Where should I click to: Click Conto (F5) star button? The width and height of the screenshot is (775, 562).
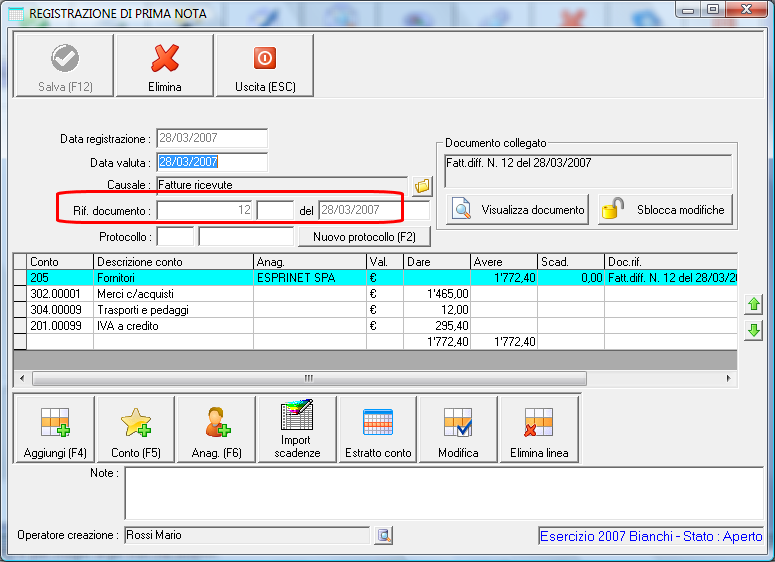click(x=136, y=430)
